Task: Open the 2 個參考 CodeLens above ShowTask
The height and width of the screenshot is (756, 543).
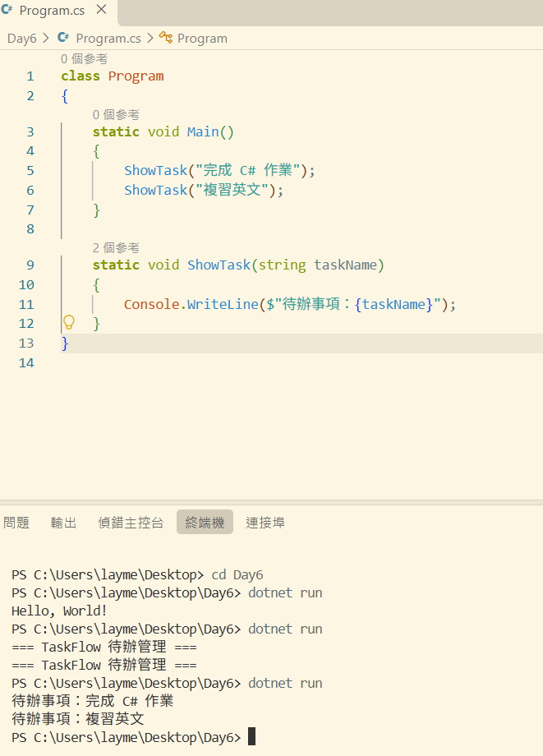Action: click(116, 248)
